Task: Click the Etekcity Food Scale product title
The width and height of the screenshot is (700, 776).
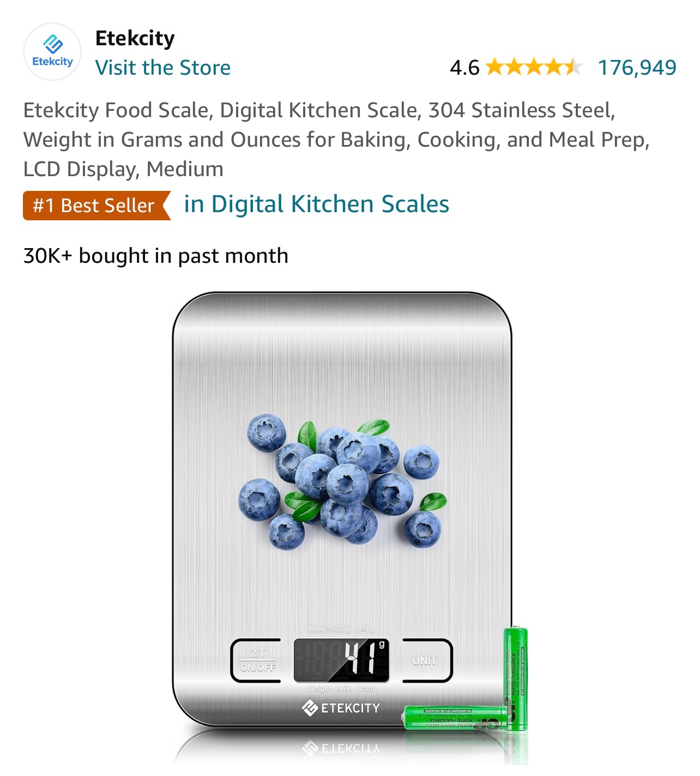Action: pos(336,140)
